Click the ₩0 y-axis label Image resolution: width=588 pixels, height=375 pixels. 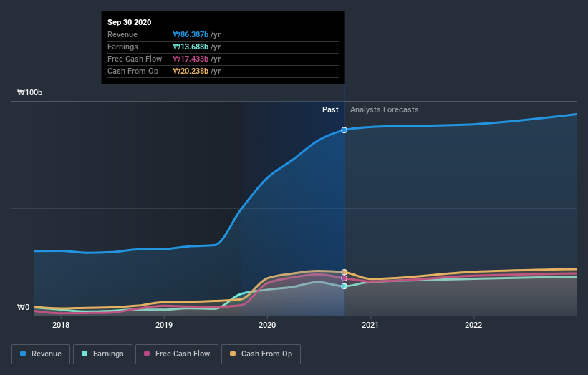coord(23,307)
